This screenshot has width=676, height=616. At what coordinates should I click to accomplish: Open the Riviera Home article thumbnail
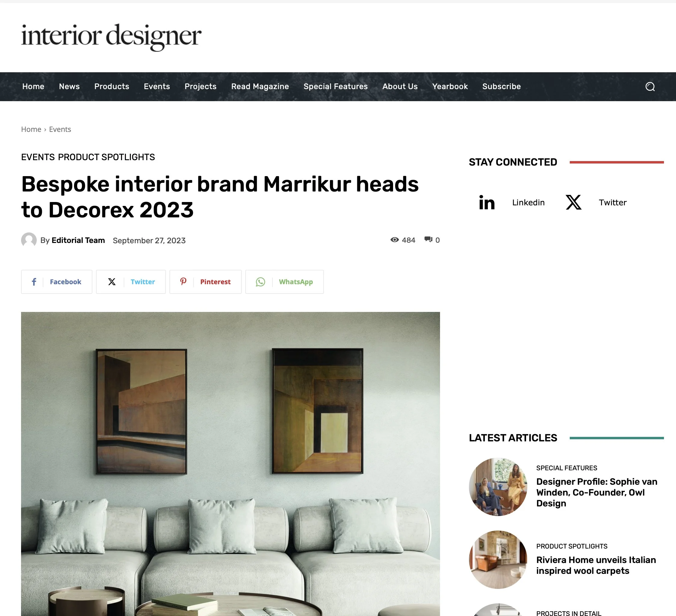point(498,560)
